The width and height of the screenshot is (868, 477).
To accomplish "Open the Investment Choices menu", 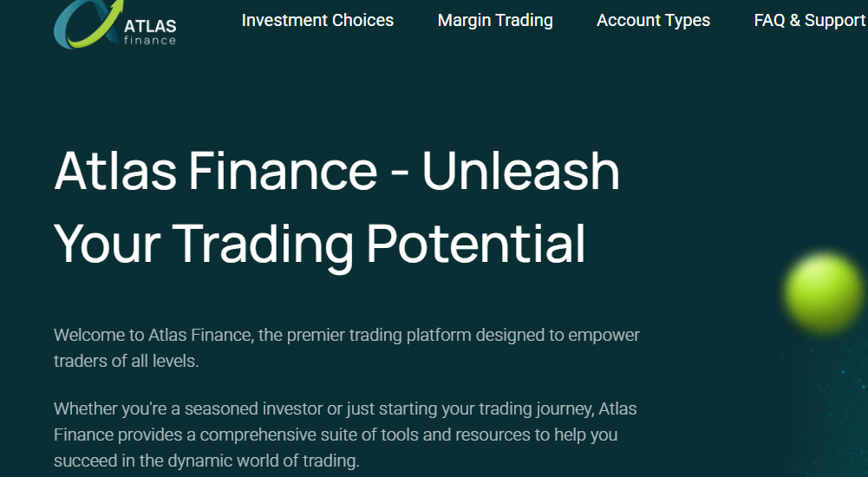I will click(x=317, y=20).
